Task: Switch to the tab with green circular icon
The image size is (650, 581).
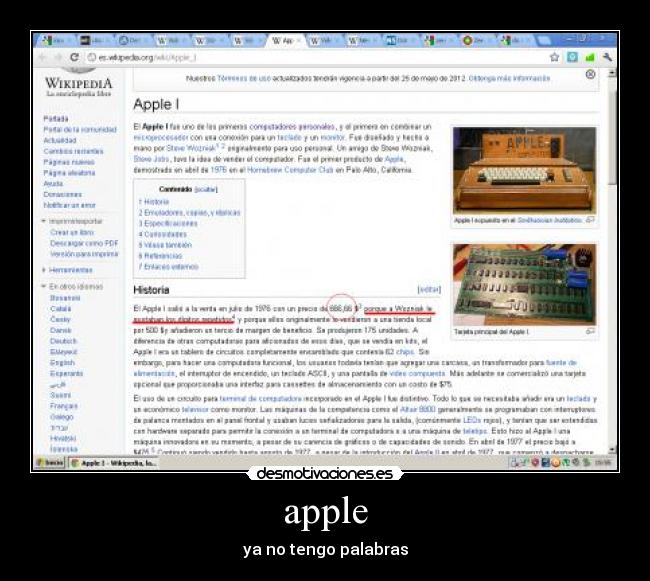Action: (476, 41)
